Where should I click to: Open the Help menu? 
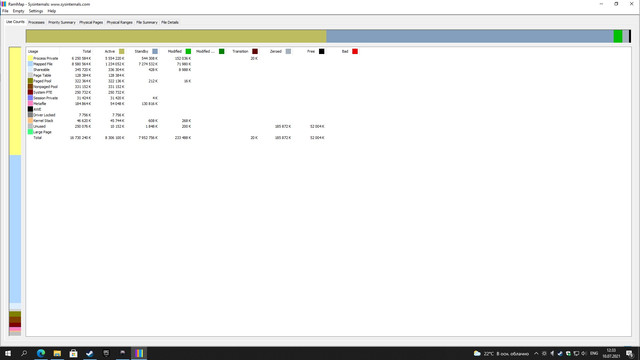point(51,11)
